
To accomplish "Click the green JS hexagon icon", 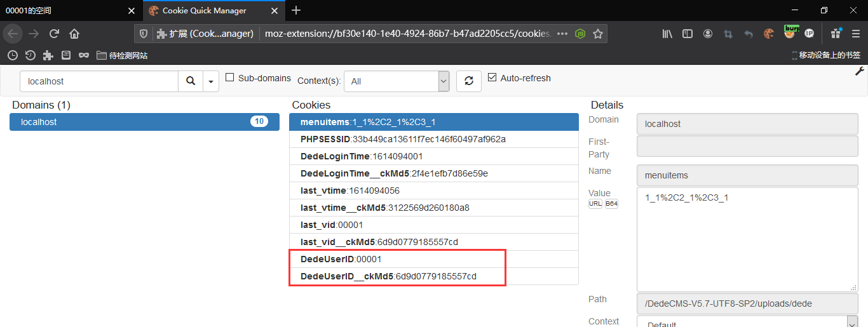I will pos(580,34).
